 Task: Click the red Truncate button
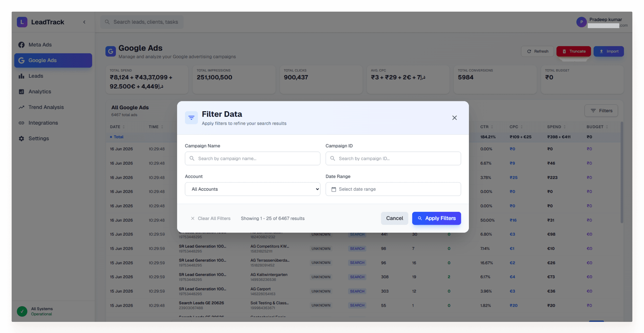point(573,51)
